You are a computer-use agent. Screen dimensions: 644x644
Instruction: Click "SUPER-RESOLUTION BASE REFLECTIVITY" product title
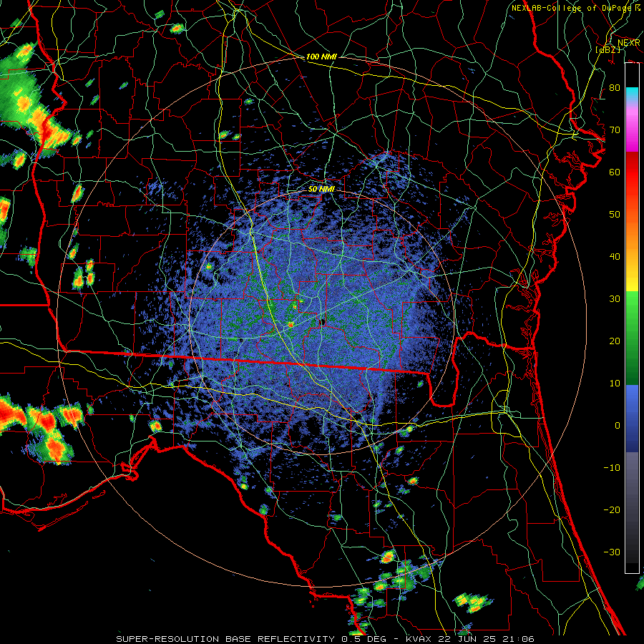pyautogui.click(x=225, y=639)
